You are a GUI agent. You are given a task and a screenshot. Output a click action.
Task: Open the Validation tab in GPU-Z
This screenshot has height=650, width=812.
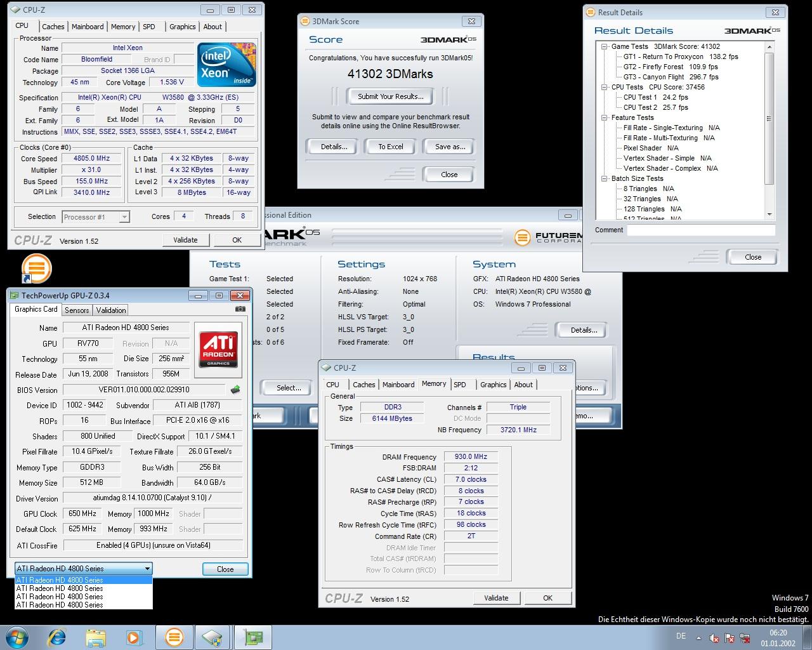pos(111,310)
